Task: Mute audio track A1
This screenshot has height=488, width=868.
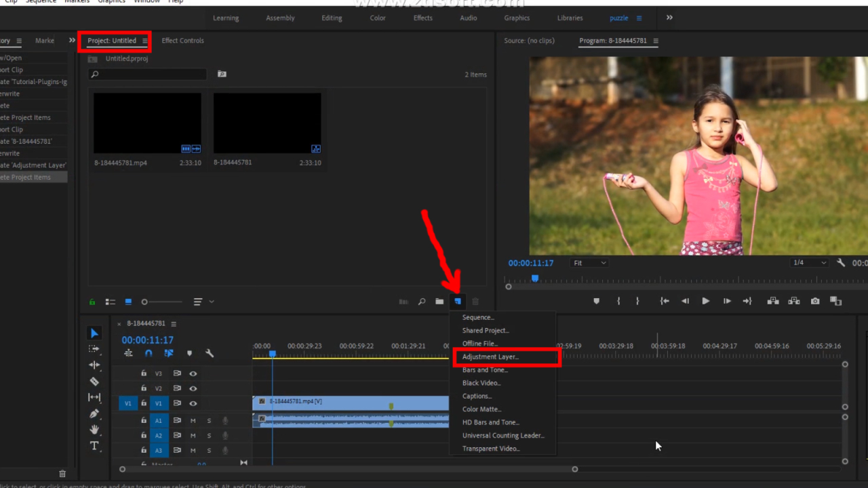Action: (x=193, y=421)
